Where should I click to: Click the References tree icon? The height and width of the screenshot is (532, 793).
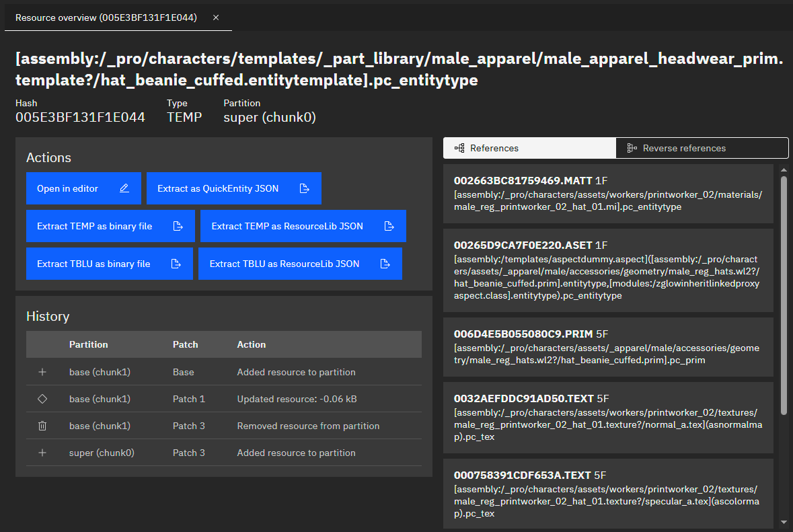pyautogui.click(x=459, y=148)
